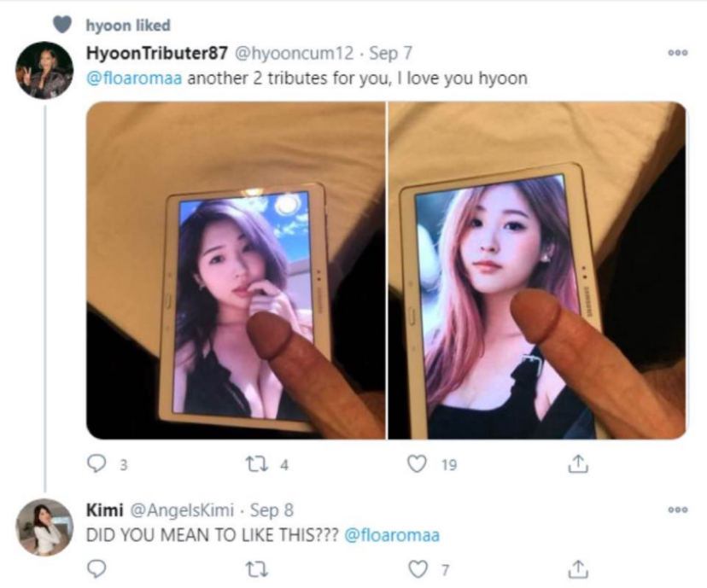Open the @hyooncum12 handle
This screenshot has height=588, width=707.
[x=294, y=53]
